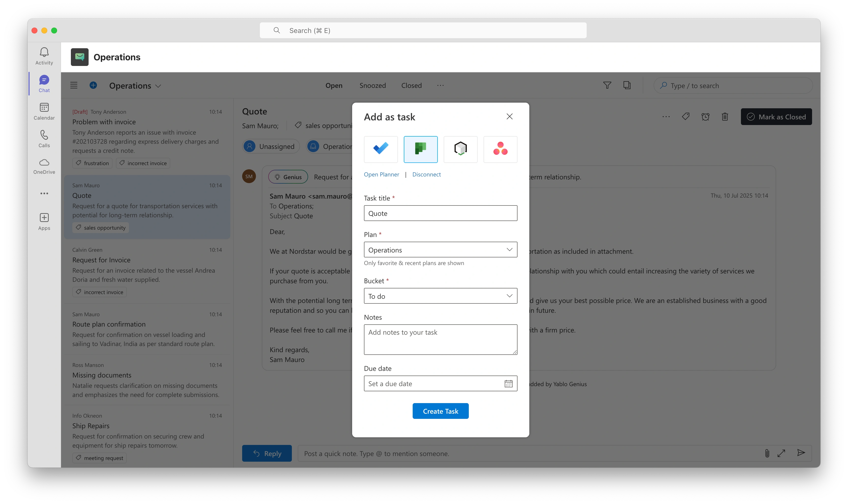Open the Bucket dropdown set to To do
The image size is (848, 504).
[x=440, y=296]
